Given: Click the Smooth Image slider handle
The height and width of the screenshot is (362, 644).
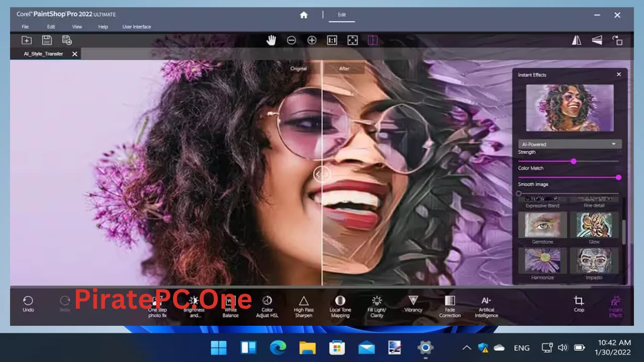Looking at the screenshot, I should point(519,193).
